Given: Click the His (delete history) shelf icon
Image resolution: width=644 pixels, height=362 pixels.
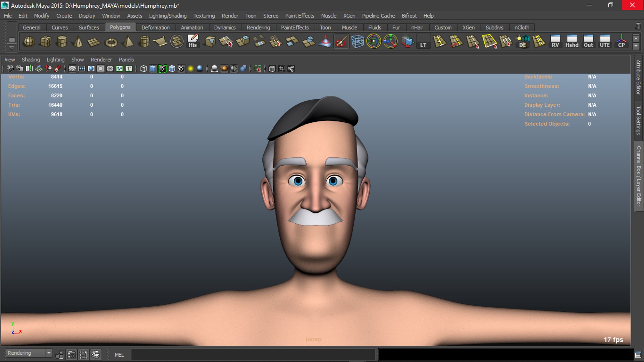Looking at the screenshot, I should 193,41.
